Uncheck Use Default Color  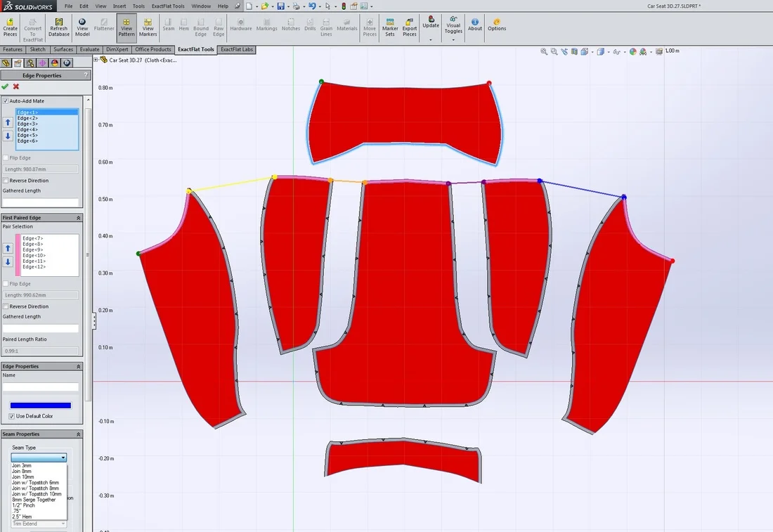tap(11, 415)
